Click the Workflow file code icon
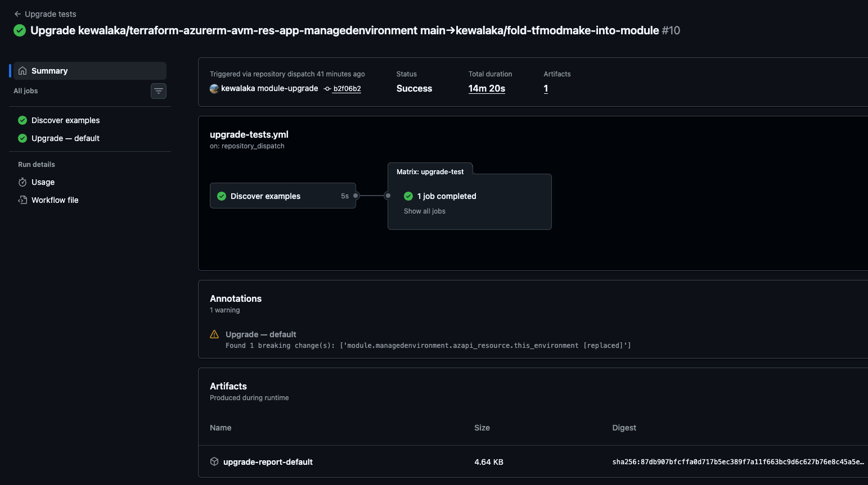The image size is (868, 485). pyautogui.click(x=23, y=200)
